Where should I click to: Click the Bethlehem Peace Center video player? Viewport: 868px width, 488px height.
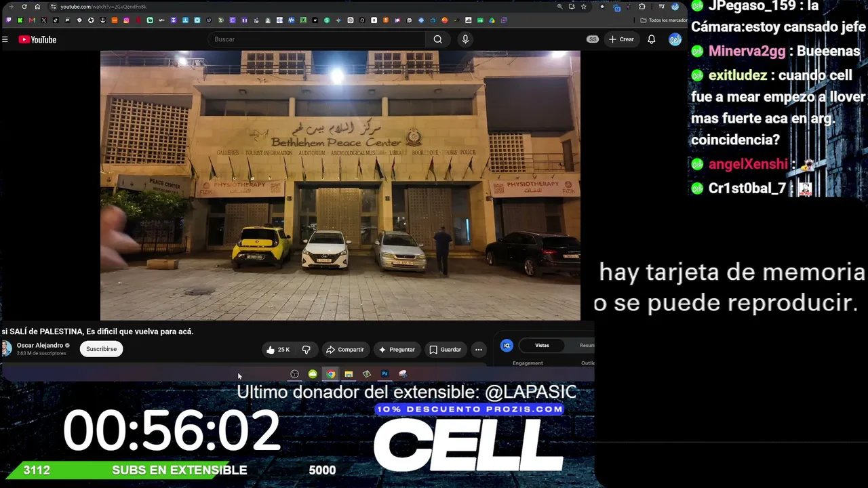click(x=340, y=185)
